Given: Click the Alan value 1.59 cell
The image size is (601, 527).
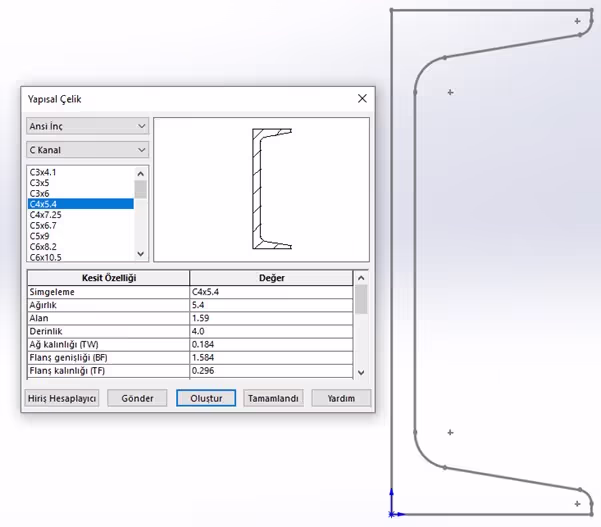Looking at the screenshot, I should click(x=271, y=318).
